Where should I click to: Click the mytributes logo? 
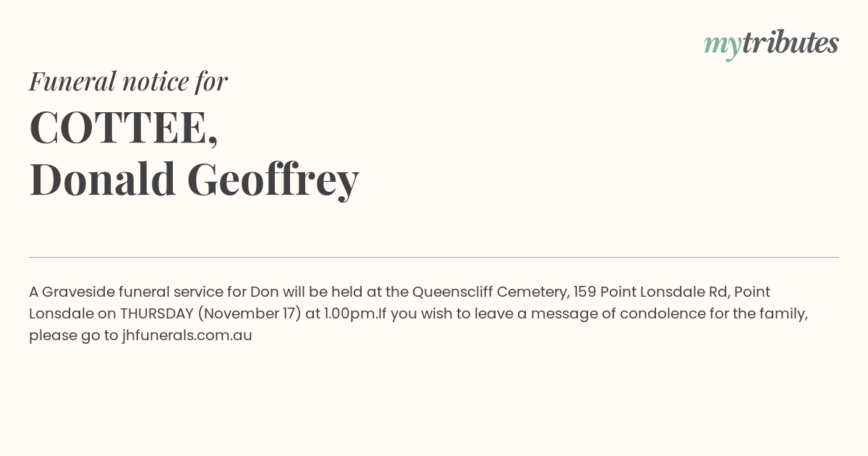coord(771,44)
